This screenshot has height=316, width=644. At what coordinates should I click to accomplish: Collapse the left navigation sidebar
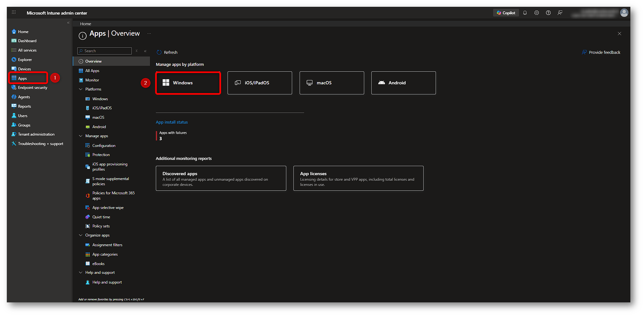click(68, 23)
